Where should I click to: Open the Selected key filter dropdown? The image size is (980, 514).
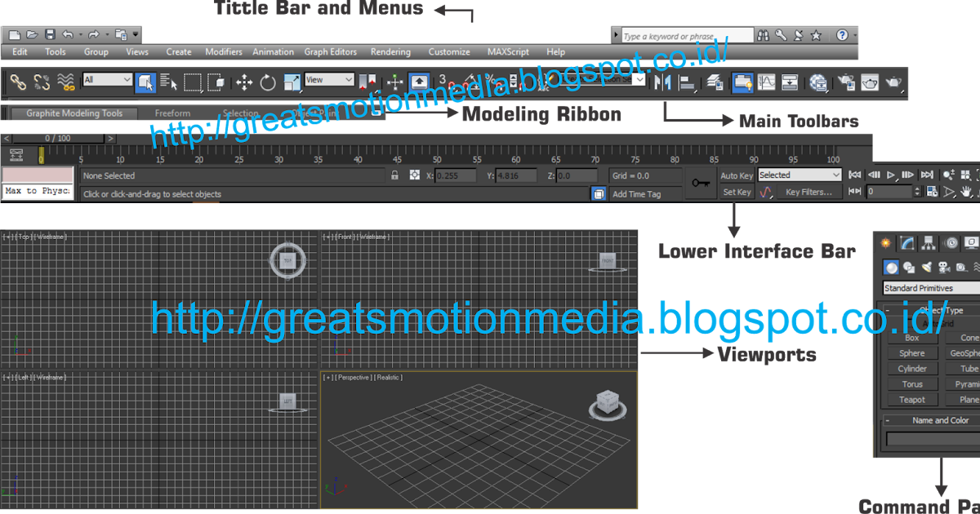click(x=799, y=175)
